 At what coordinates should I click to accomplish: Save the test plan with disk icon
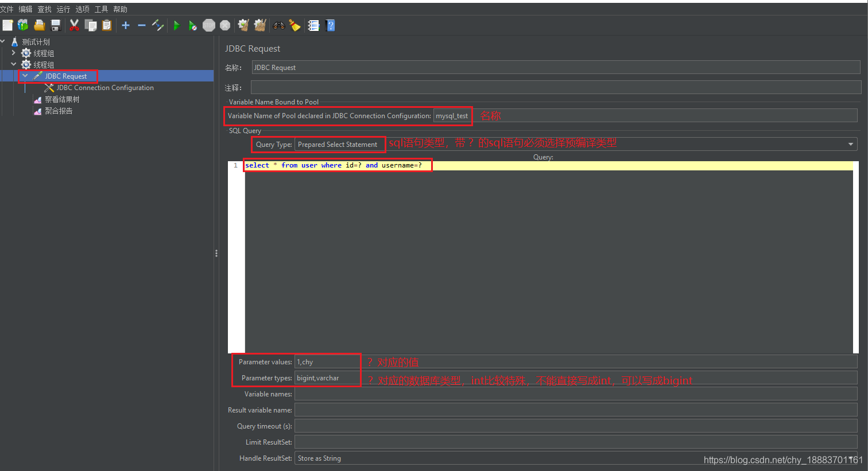pos(56,25)
